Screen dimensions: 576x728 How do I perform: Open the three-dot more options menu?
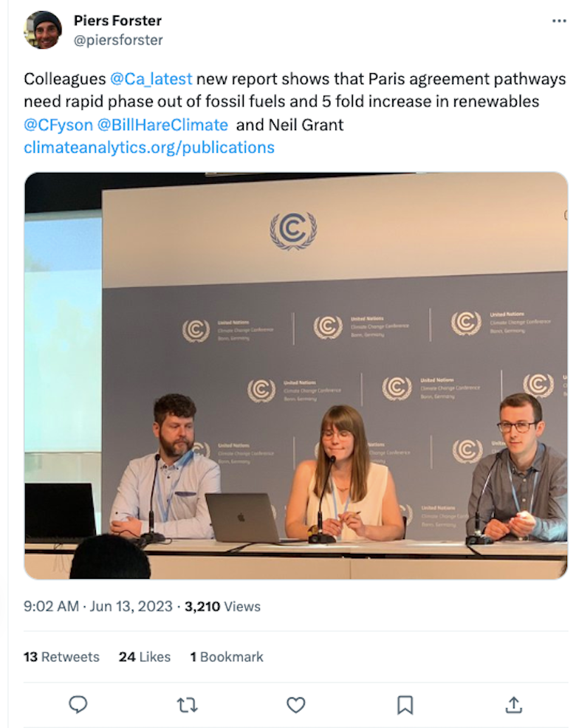coord(559,21)
